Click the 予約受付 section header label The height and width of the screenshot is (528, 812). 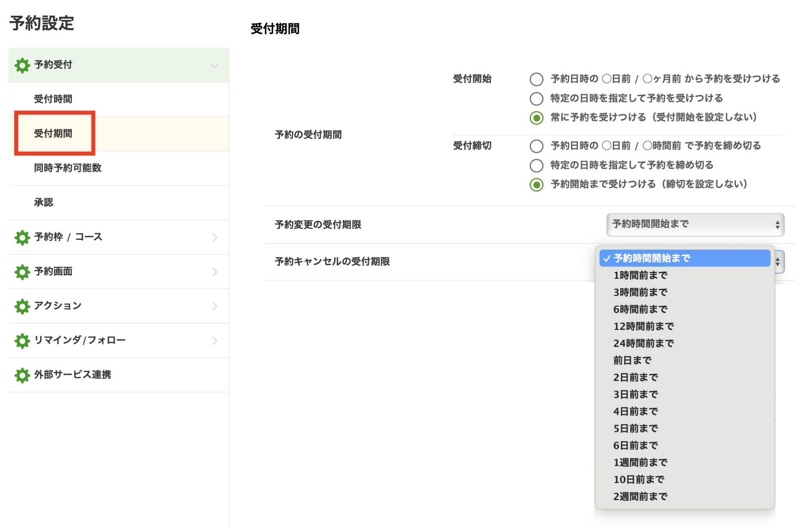coord(53,65)
